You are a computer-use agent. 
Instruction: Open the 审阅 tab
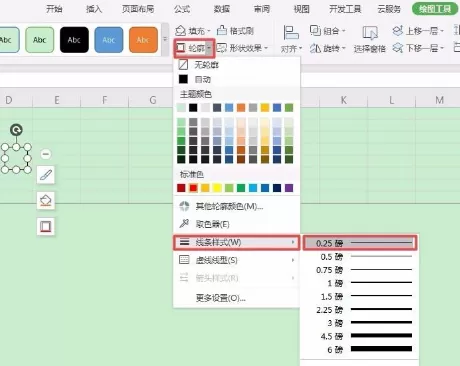point(262,9)
